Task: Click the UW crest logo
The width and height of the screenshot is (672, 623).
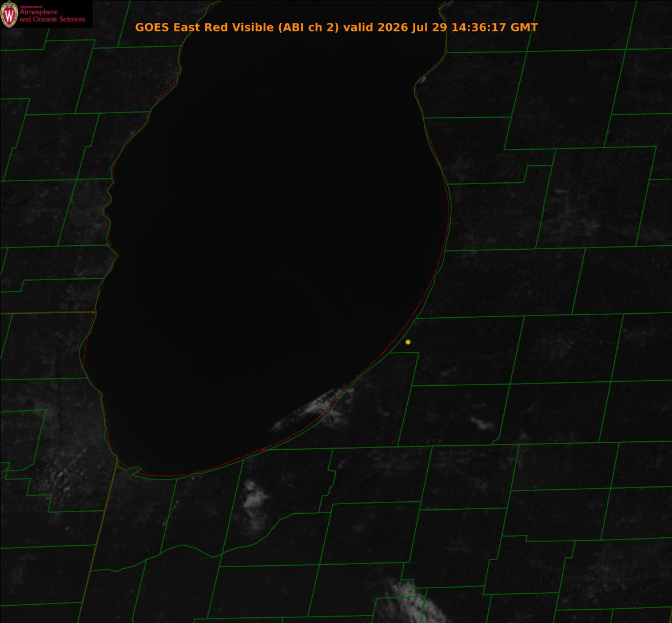Action: pos(9,14)
